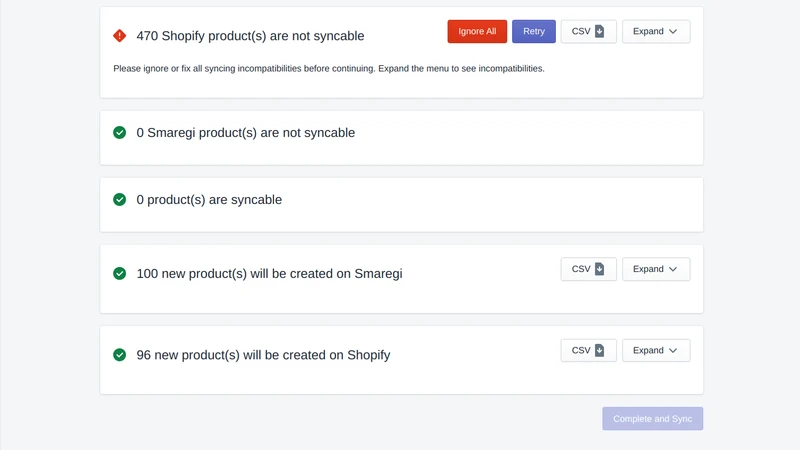Screen dimensions: 800x450
Task: Click the green check beside 96 new products
Action: pyautogui.click(x=119, y=355)
